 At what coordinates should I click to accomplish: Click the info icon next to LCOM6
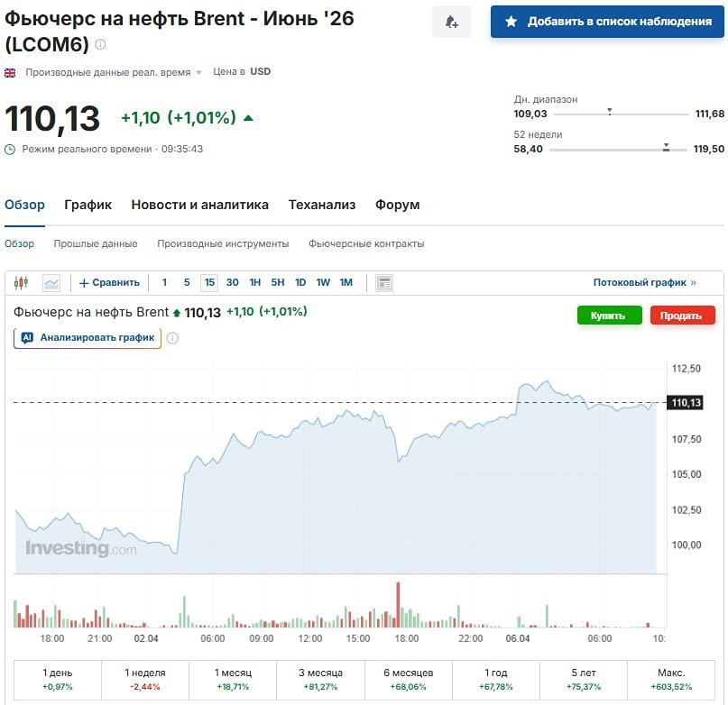coord(99,44)
